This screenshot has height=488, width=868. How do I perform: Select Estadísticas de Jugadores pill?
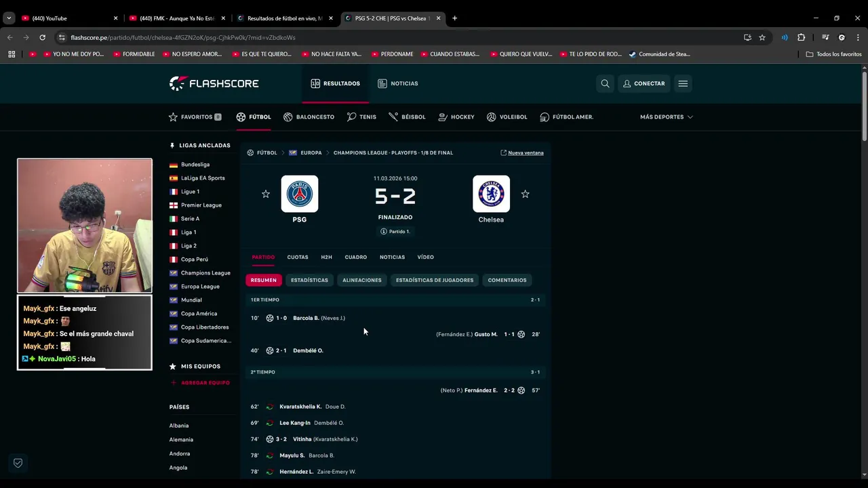pos(435,280)
